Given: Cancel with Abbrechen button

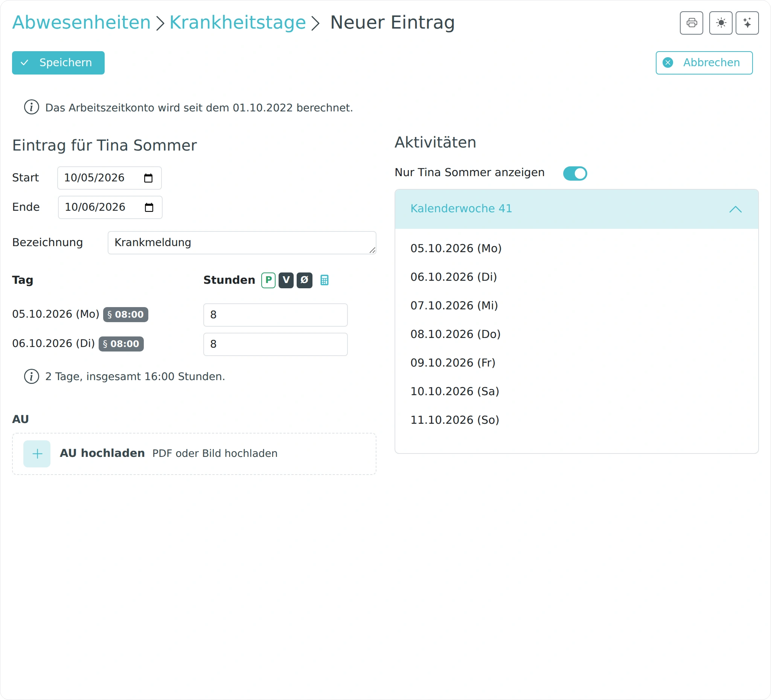Looking at the screenshot, I should [x=704, y=63].
